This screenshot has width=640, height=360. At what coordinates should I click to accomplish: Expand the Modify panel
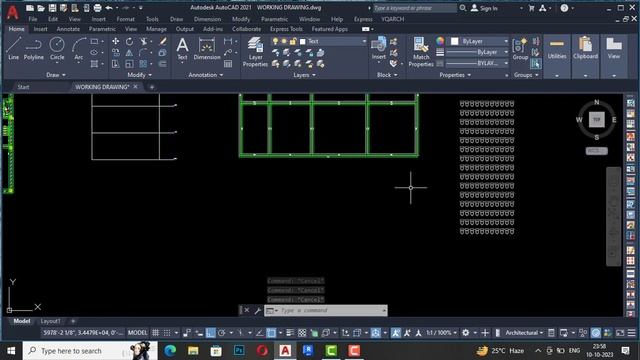point(140,75)
